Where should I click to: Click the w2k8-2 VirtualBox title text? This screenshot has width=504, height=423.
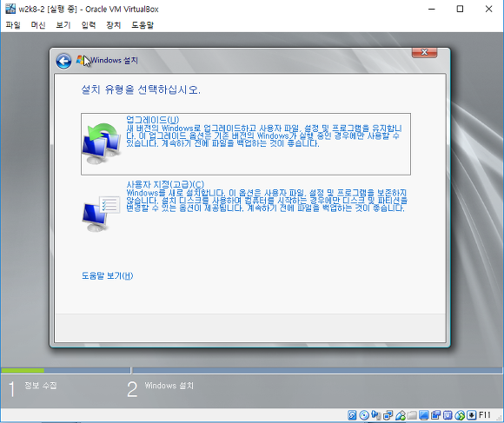tap(89, 9)
